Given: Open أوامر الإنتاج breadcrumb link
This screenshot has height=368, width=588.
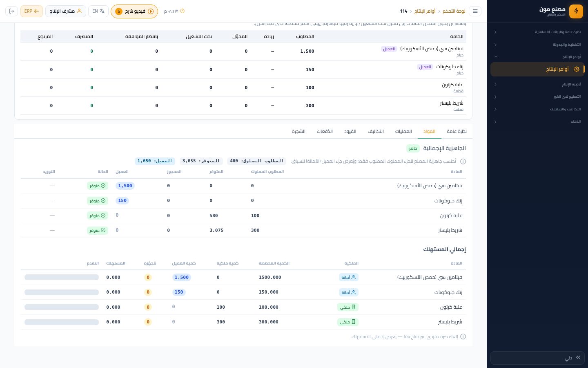Looking at the screenshot, I should click(x=425, y=11).
